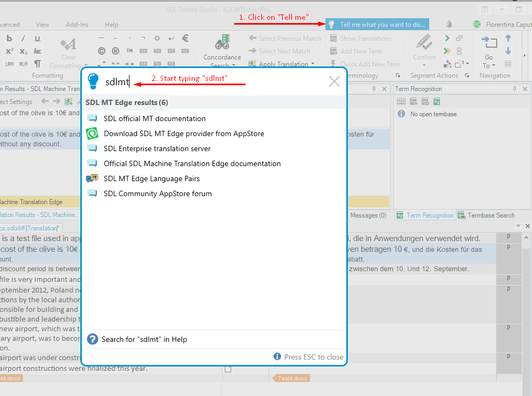
Task: Open editor tab list dropdown arrow
Action: pyautogui.click(x=518, y=226)
